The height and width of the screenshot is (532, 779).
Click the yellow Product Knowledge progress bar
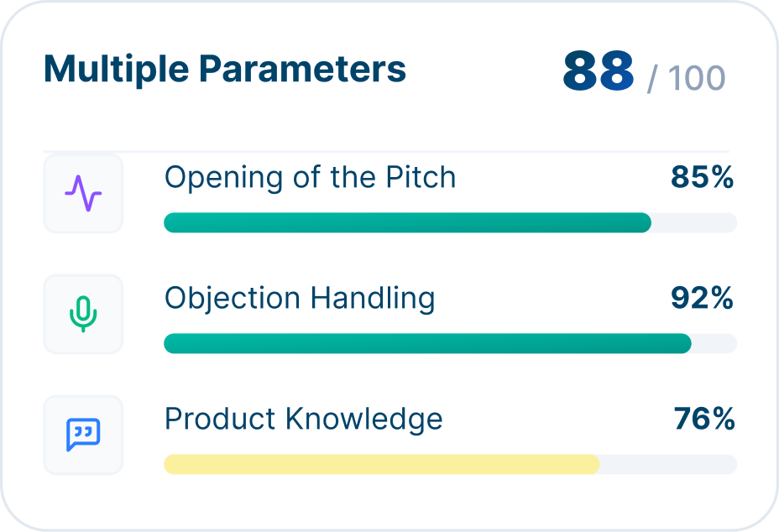pyautogui.click(x=382, y=464)
